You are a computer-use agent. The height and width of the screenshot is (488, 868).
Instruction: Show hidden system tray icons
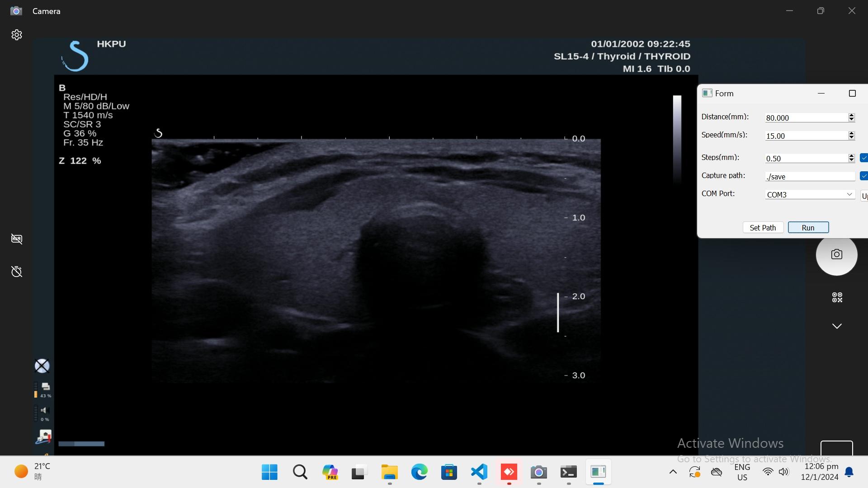pos(673,472)
